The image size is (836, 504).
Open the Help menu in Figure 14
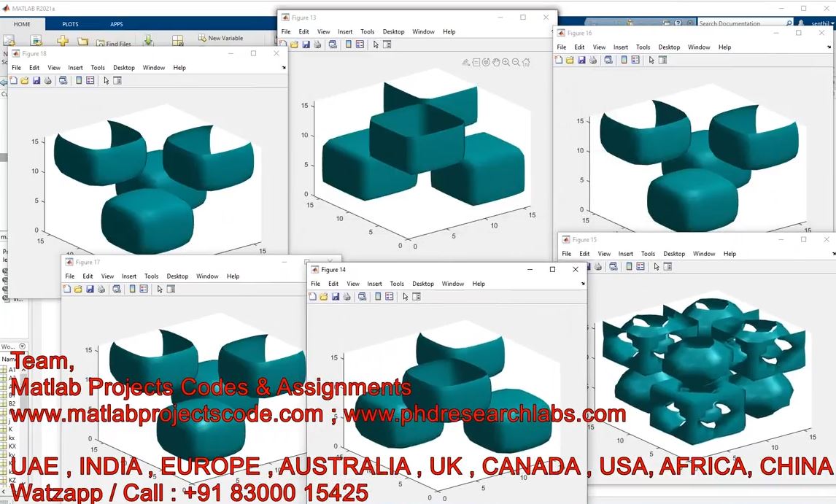(x=479, y=284)
